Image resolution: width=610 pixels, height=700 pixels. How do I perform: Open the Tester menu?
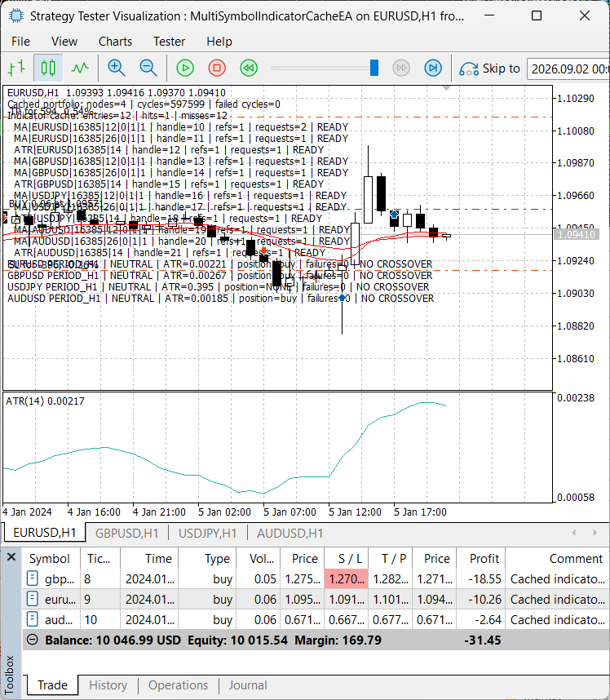(x=169, y=42)
